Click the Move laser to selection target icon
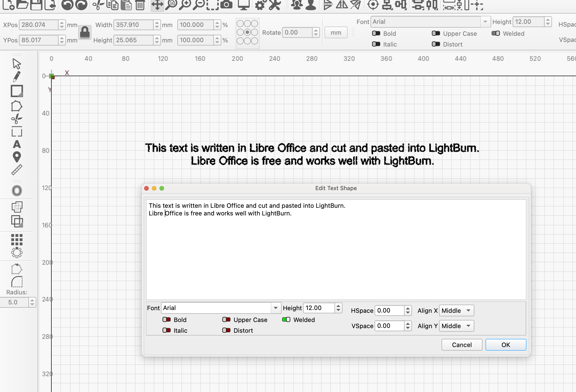The image size is (576, 392). click(x=373, y=5)
